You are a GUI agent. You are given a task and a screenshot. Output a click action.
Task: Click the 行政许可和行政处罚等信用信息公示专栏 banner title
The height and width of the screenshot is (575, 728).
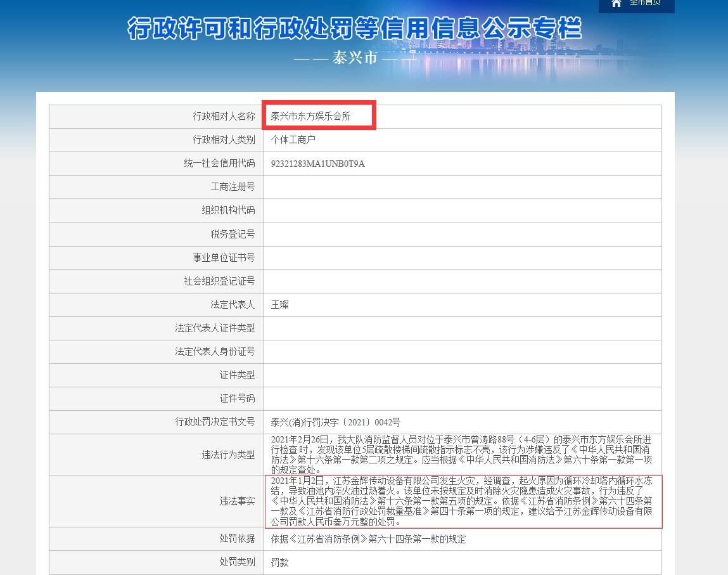point(354,29)
